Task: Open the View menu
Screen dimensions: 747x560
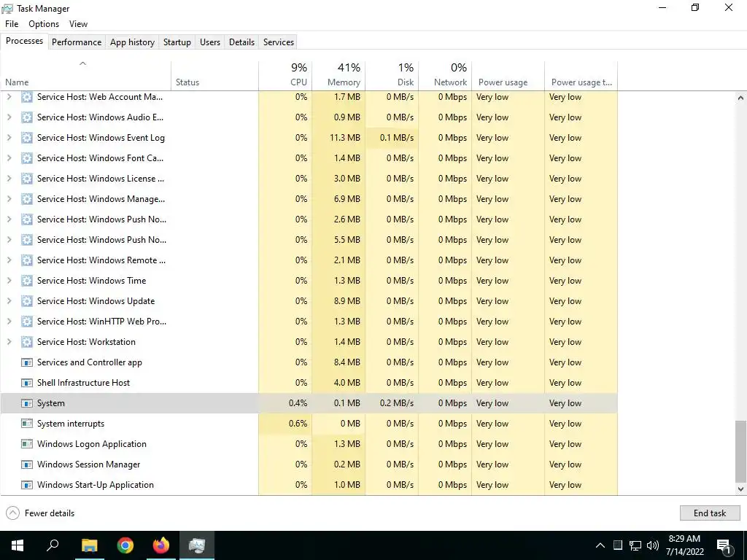Action: pyautogui.click(x=78, y=24)
